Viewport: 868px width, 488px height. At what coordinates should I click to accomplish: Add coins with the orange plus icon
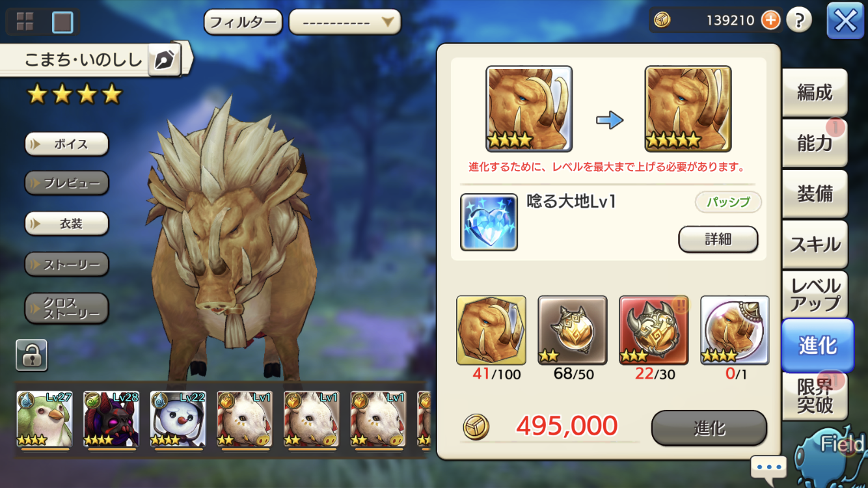point(770,21)
